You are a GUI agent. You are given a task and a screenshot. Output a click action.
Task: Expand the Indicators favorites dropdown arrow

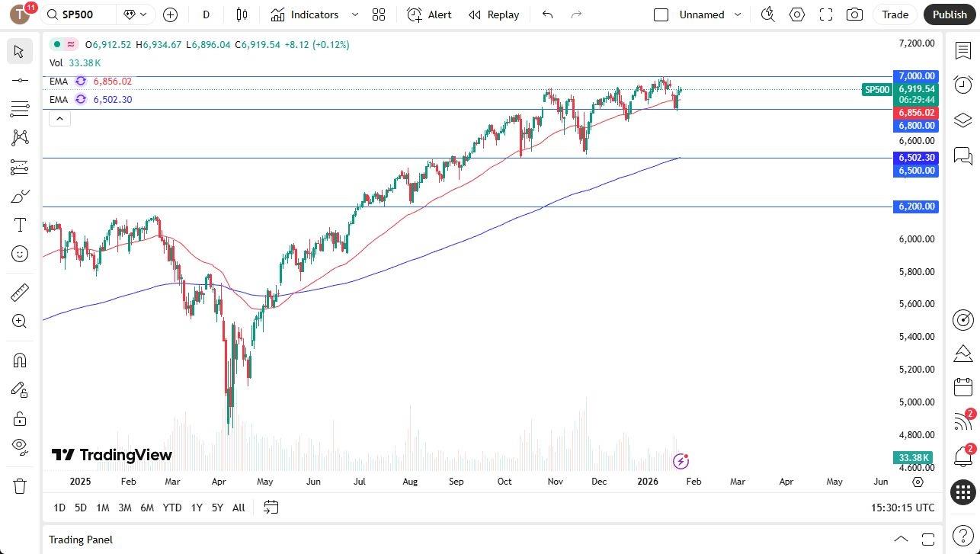(x=355, y=14)
